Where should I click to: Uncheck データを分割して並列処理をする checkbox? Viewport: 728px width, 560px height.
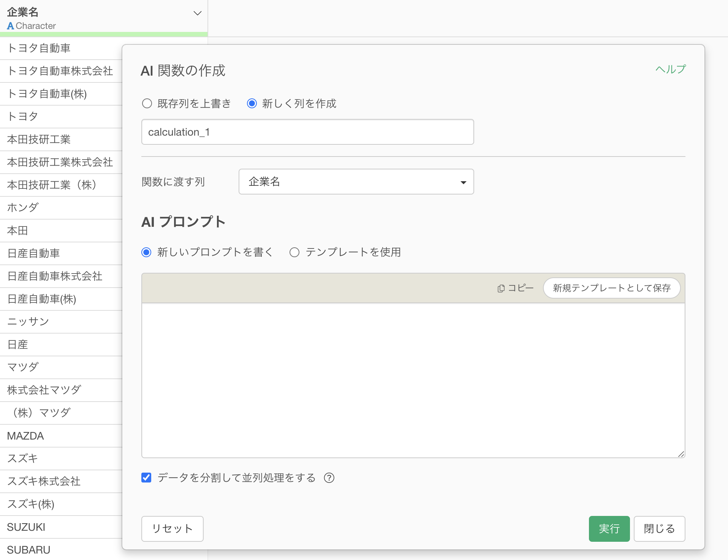[x=146, y=478]
